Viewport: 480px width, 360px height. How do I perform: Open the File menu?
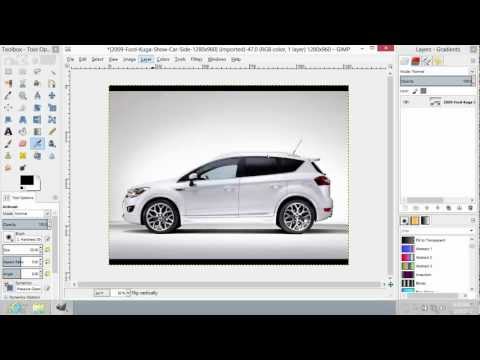pos(70,59)
